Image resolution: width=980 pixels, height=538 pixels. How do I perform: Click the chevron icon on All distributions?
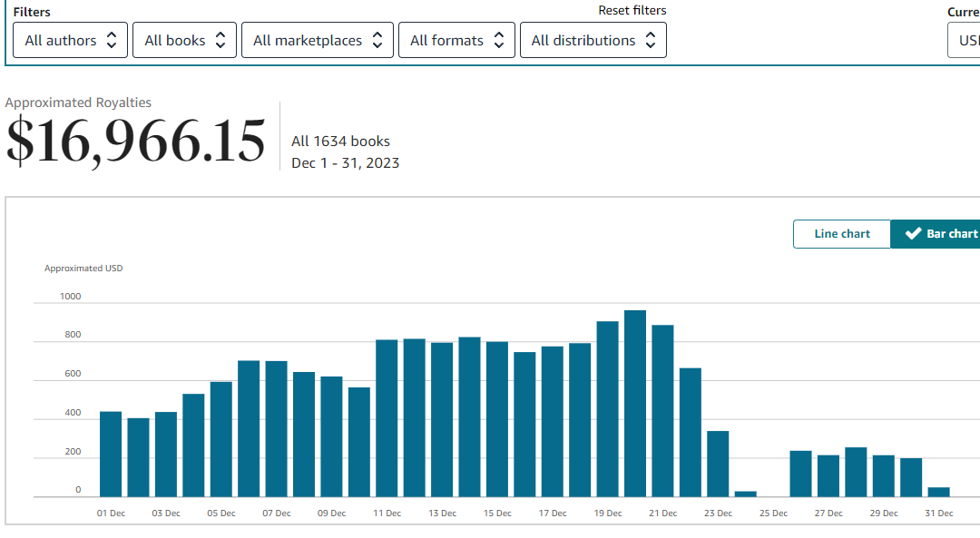tap(650, 40)
